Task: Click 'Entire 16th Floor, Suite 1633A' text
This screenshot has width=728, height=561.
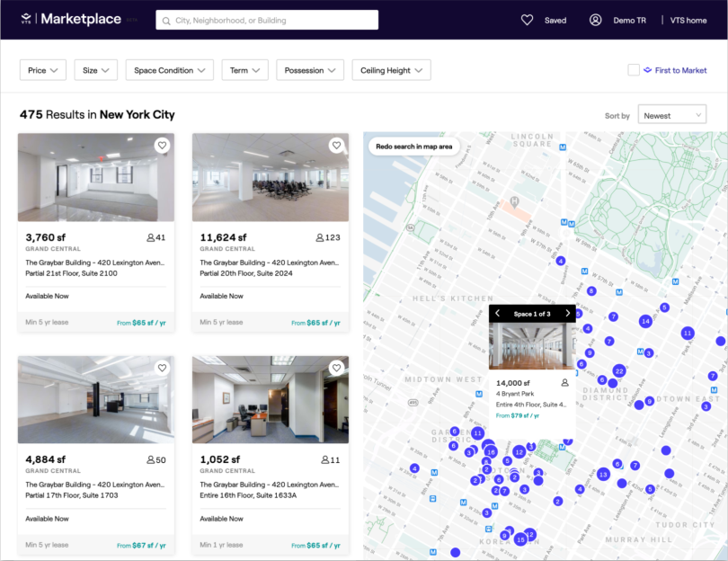Action: [x=248, y=495]
